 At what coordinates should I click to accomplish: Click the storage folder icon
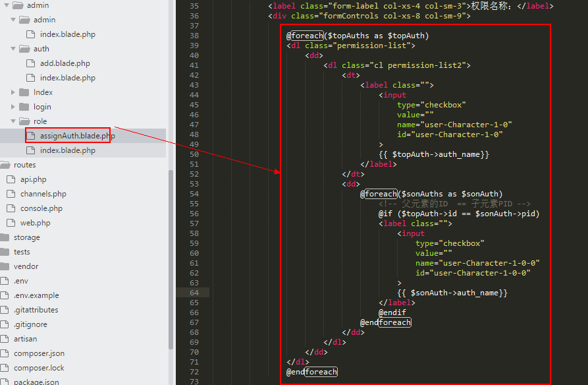click(x=5, y=237)
